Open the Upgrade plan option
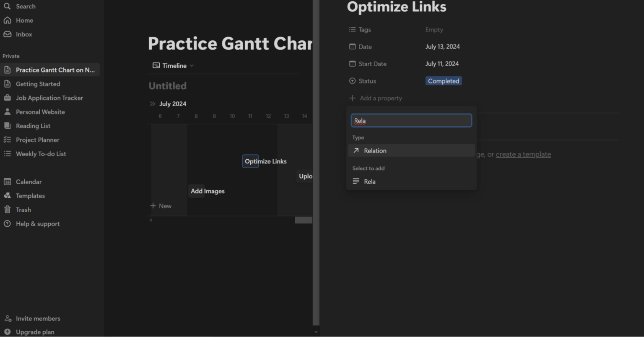Screen dimensions: 644x337 (x=34, y=332)
